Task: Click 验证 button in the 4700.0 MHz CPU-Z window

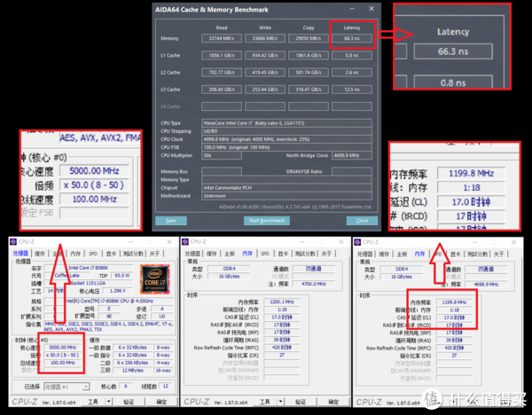Action: click(301, 402)
